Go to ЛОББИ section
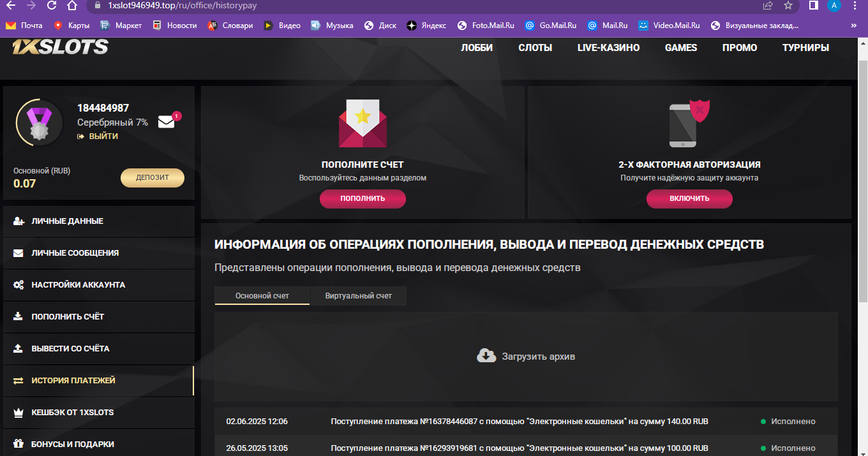Image resolution: width=868 pixels, height=456 pixels. (477, 48)
